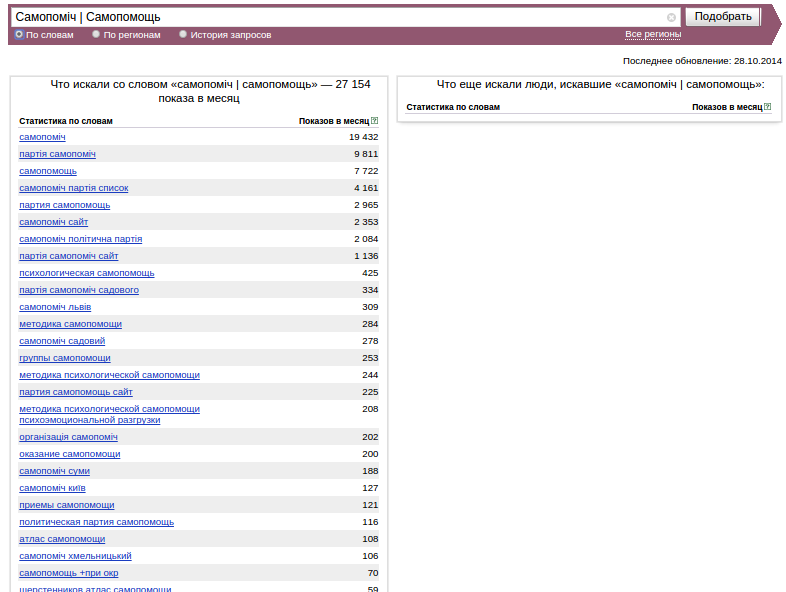Image resolution: width=786 pixels, height=592 pixels.
Task: Select the 'История запросов' radio button
Action: (183, 34)
